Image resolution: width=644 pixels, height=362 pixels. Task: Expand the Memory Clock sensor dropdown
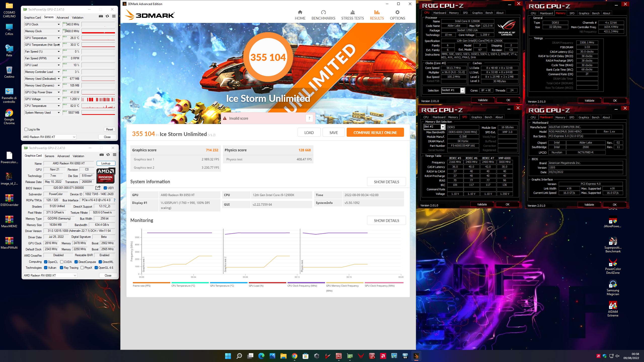(59, 31)
